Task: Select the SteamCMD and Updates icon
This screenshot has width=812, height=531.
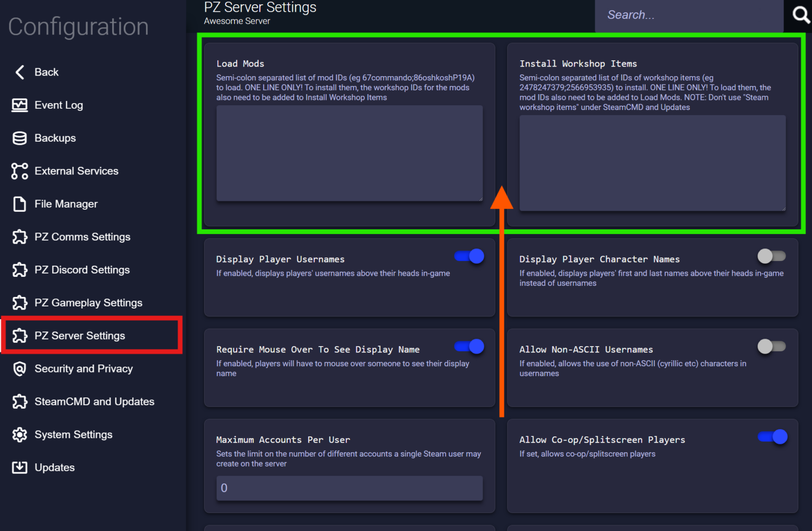Action: [20, 402]
